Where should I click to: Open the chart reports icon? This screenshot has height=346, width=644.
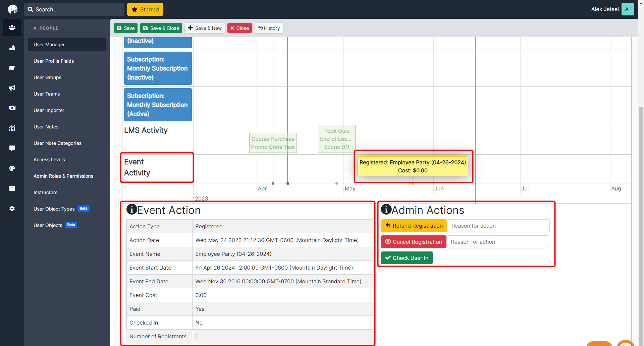(12, 128)
